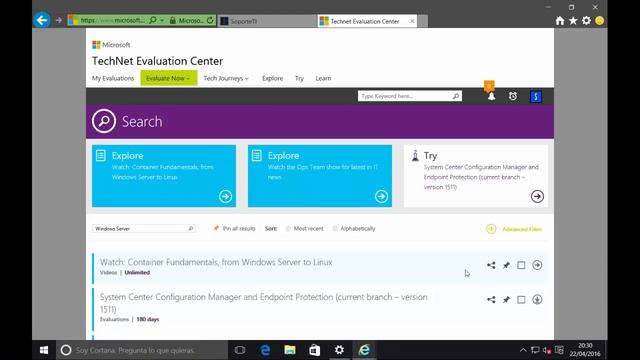Click the browser forward arrow
The image size is (640, 360).
coord(59,20)
